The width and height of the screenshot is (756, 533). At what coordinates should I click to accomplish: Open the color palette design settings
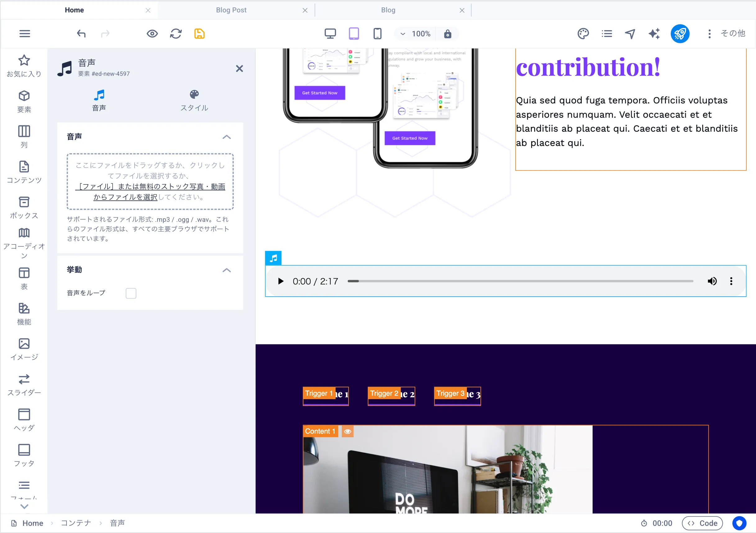583,34
